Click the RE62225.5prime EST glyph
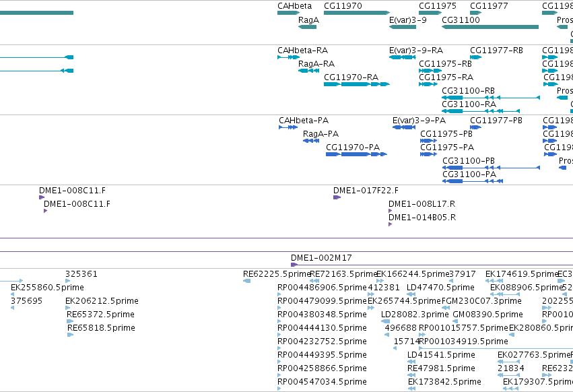 coord(246,281)
